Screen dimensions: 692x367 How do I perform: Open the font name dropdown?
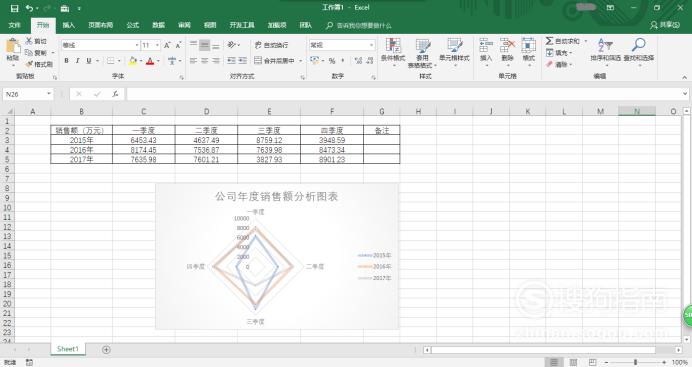pos(137,45)
